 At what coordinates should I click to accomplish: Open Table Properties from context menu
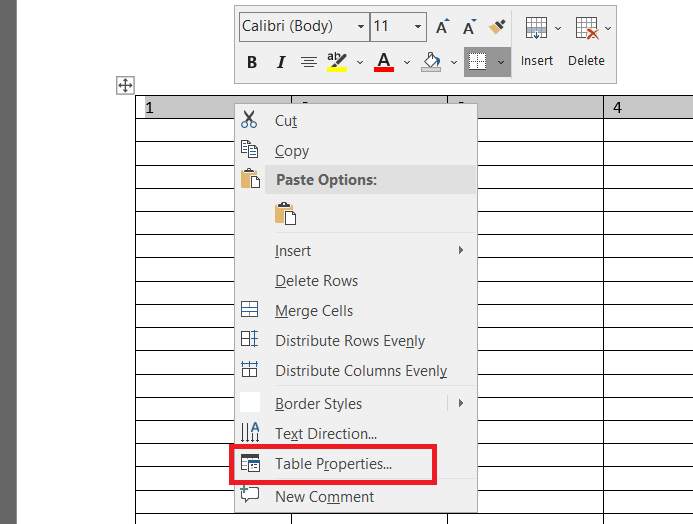(333, 464)
